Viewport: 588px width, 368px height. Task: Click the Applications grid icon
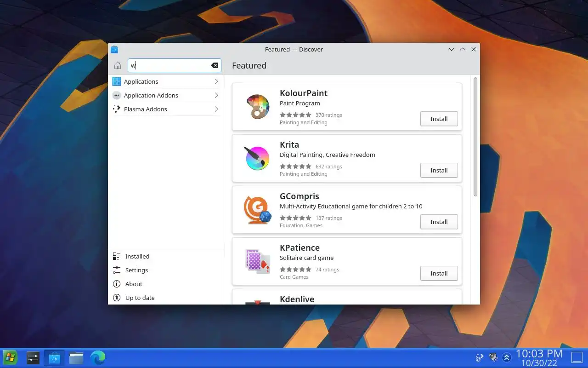[117, 81]
